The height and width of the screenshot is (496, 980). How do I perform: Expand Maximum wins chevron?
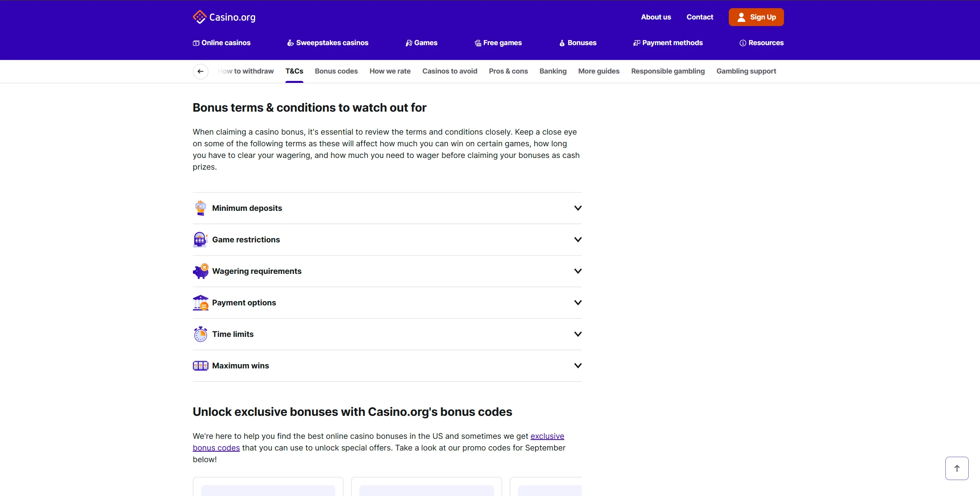coord(578,366)
